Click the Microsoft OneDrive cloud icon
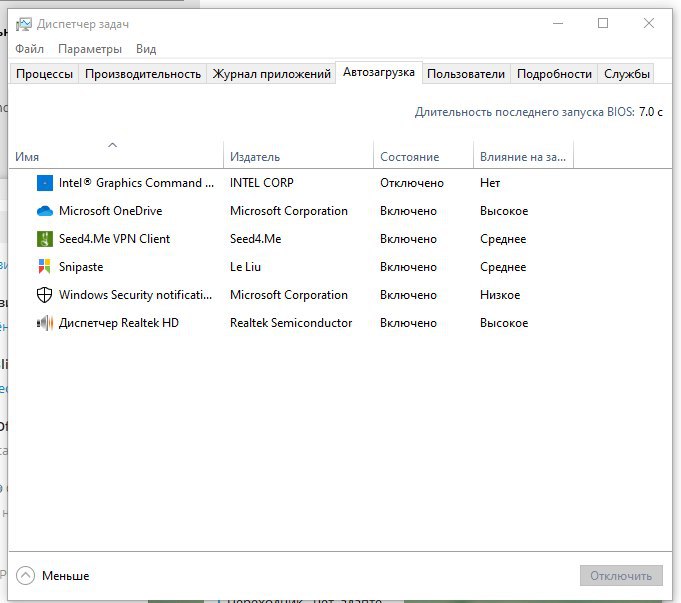The width and height of the screenshot is (681, 603). point(45,211)
